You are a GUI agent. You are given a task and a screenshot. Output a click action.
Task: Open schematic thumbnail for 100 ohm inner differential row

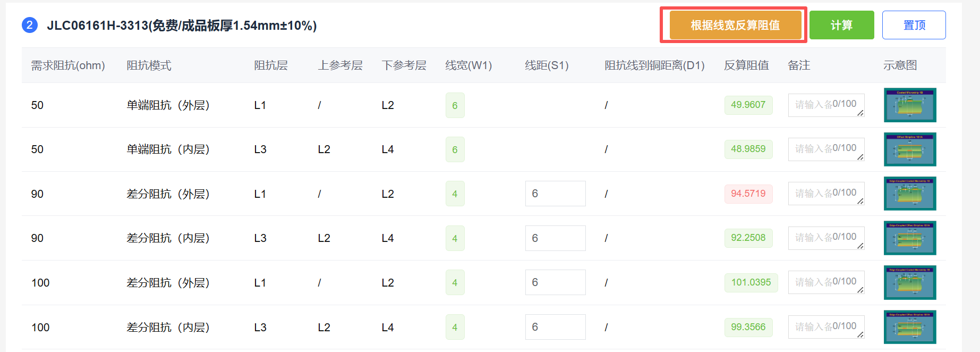(909, 327)
